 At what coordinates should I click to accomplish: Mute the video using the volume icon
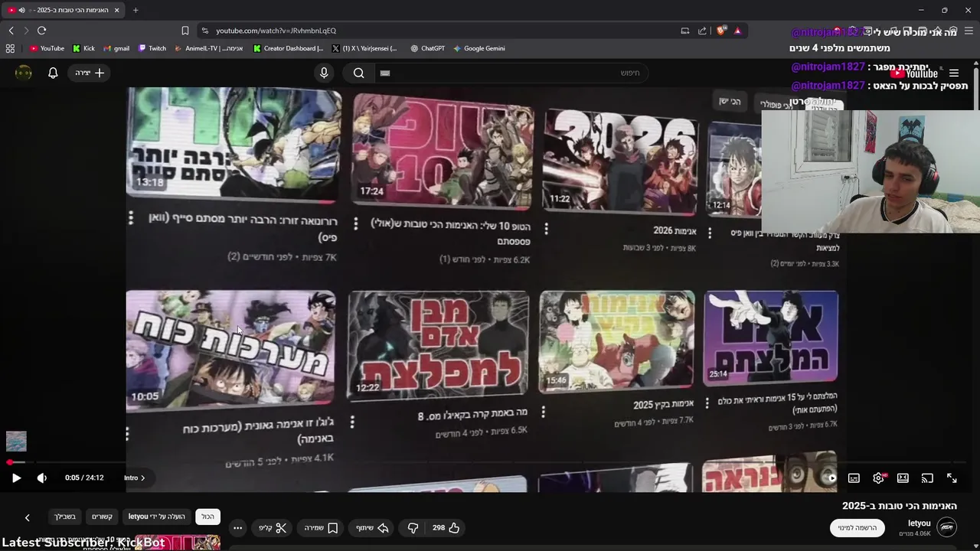42,478
